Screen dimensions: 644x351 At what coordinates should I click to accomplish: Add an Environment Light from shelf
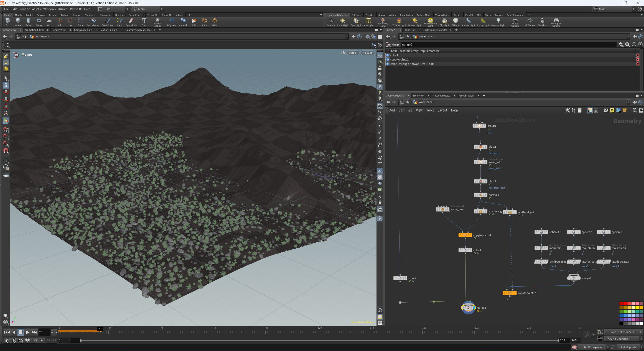click(430, 22)
